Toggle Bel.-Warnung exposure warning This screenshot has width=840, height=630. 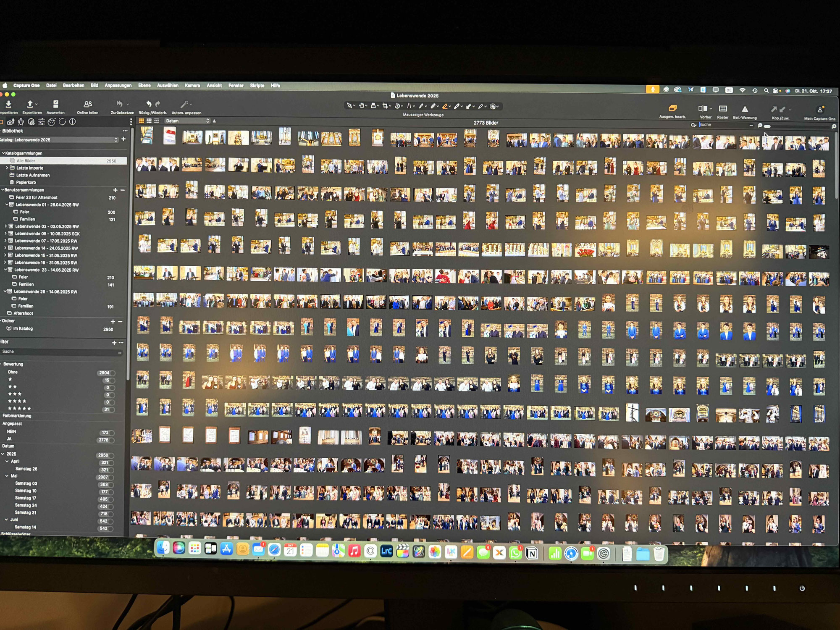click(x=745, y=109)
